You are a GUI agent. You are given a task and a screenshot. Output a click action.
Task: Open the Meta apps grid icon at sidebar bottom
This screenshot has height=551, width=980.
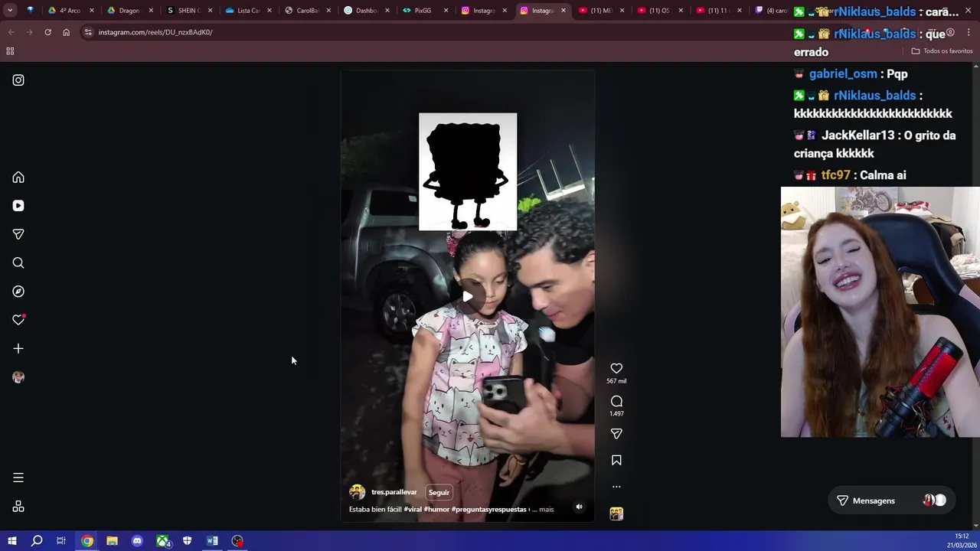point(18,507)
